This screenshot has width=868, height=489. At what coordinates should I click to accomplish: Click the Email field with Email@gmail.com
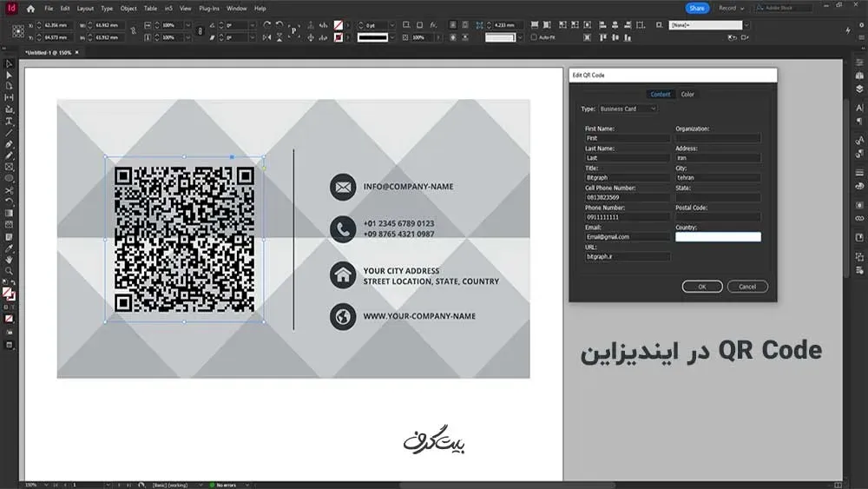[628, 237]
